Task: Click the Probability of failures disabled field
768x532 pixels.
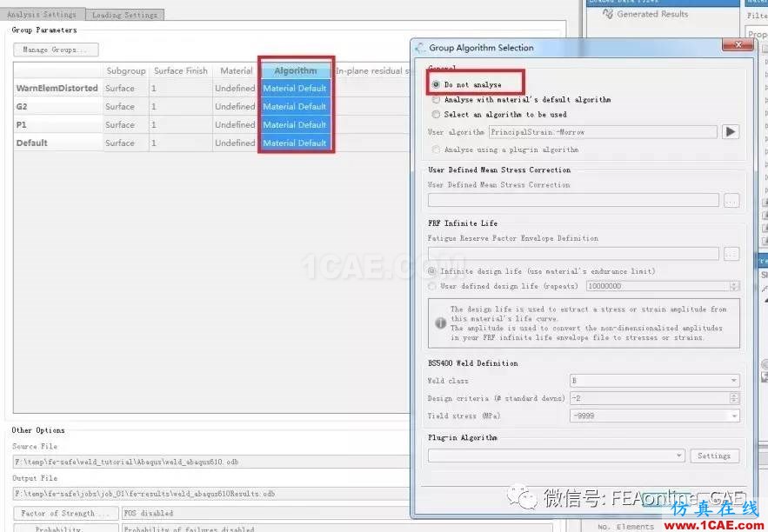Action: 337,529
